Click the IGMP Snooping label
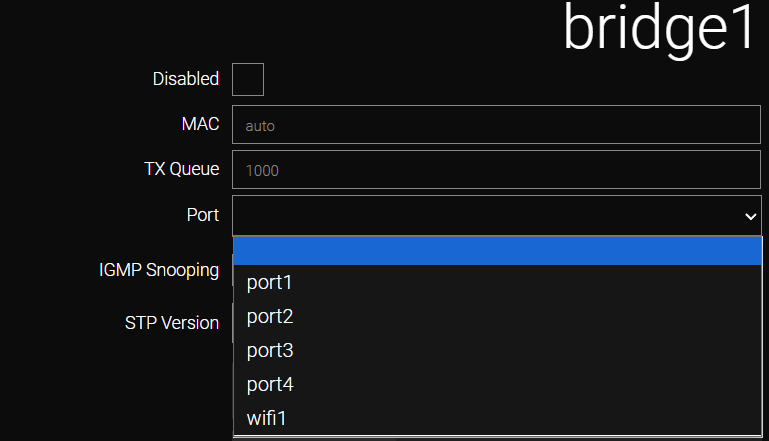This screenshot has height=441, width=769. (x=159, y=270)
